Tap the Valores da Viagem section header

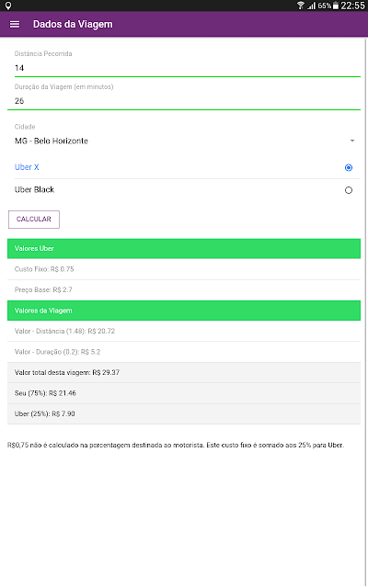pyautogui.click(x=184, y=311)
